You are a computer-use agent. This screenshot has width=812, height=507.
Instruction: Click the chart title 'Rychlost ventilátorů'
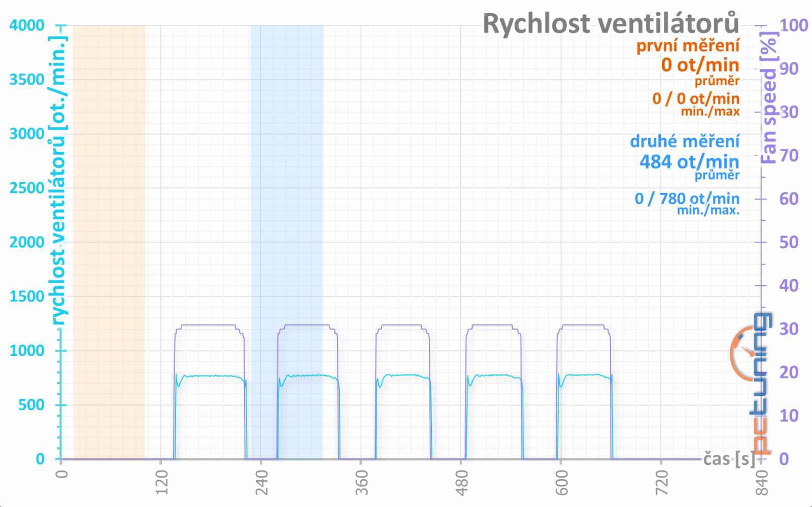pos(611,23)
